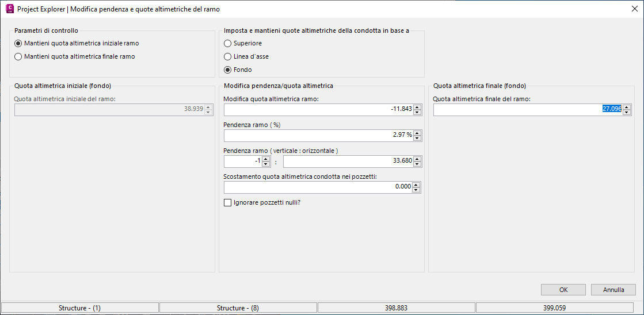The height and width of the screenshot is (315, 644).
Task: Select the Fondo radio option
Action: click(x=228, y=70)
